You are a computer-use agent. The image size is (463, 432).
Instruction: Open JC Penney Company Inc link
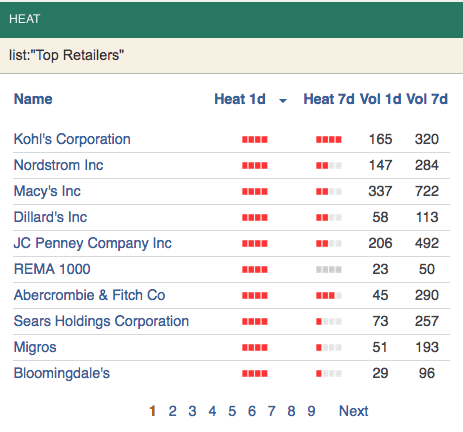pyautogui.click(x=93, y=243)
